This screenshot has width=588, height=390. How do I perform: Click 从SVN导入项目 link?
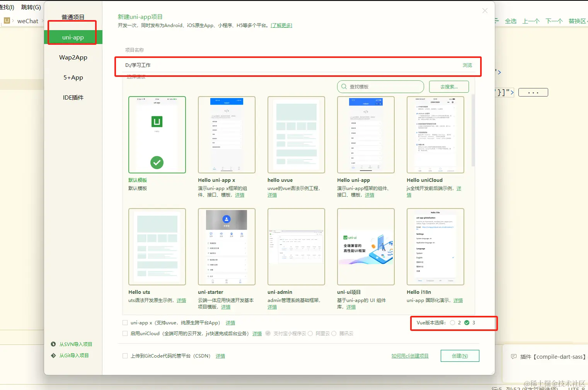tap(76, 344)
